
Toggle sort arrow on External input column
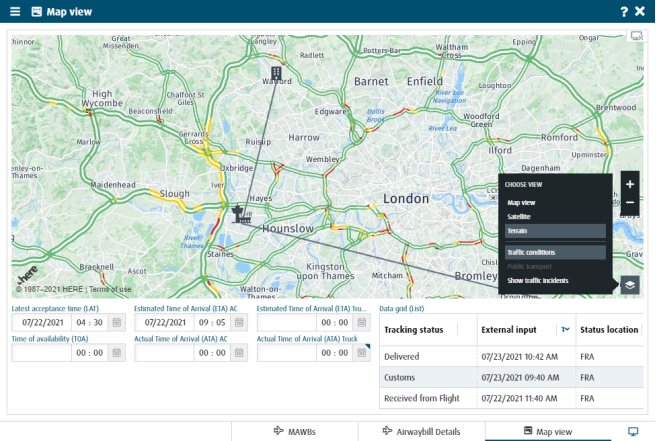565,330
